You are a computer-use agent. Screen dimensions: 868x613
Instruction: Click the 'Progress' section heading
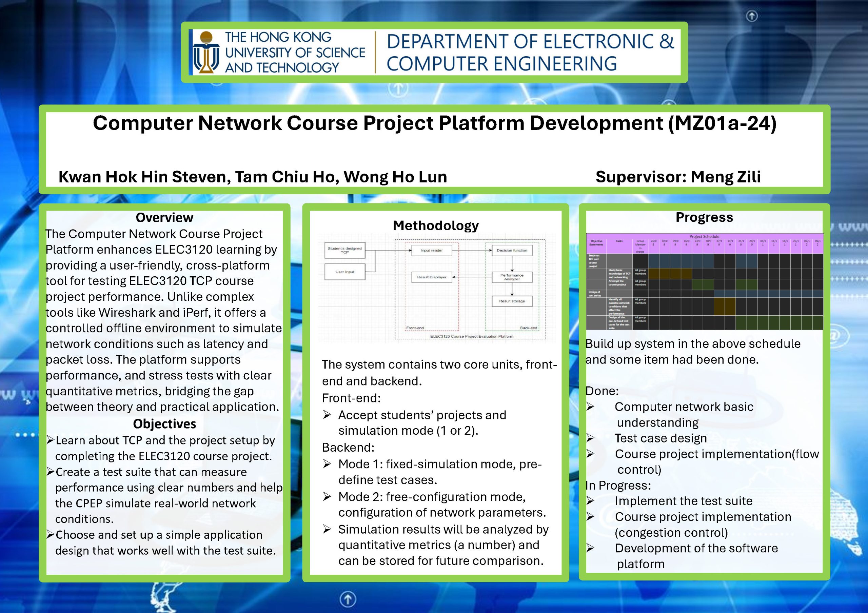pos(704,217)
